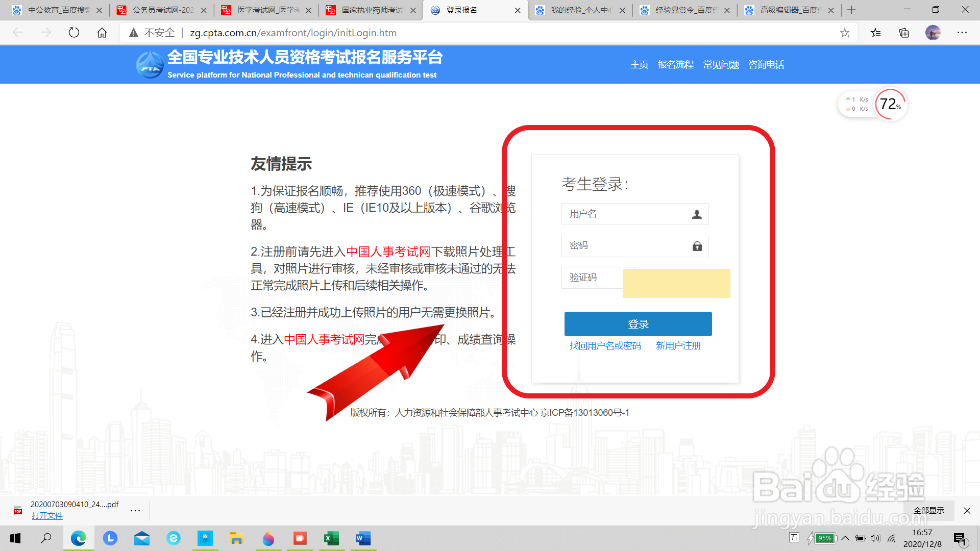Open first red 中国人事考试网 link in tip 2
The width and height of the screenshot is (980, 551).
pos(388,252)
